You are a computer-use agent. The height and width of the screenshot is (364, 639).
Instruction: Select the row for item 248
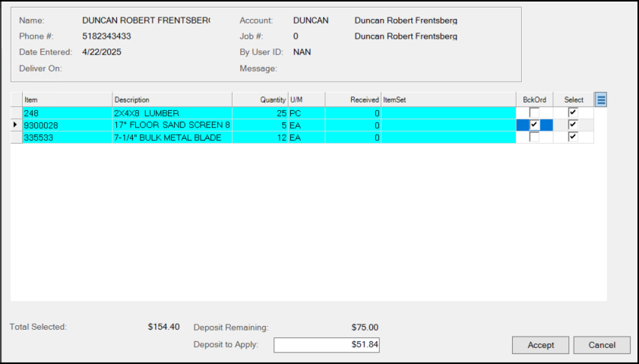(67, 112)
